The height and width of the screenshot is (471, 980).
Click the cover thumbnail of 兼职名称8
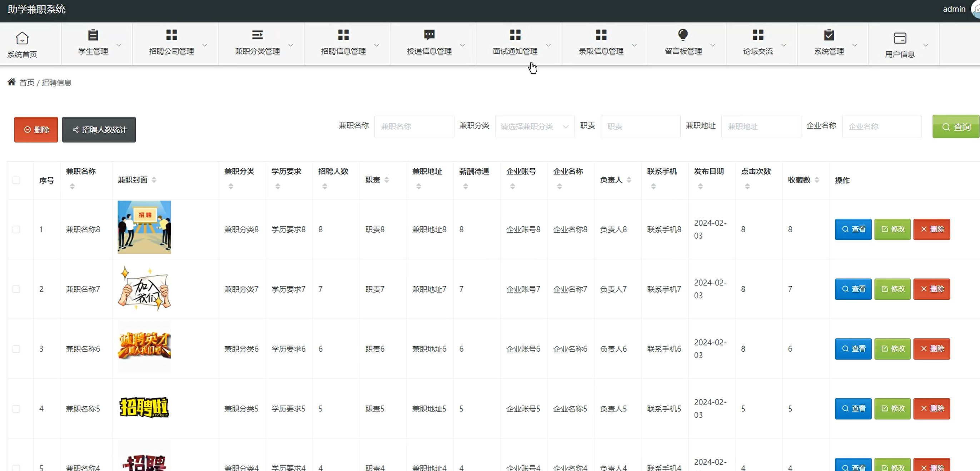tap(144, 227)
